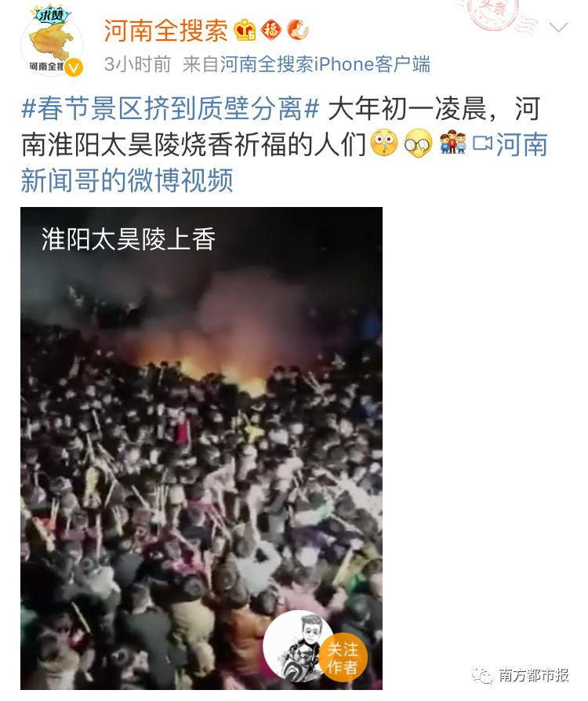The image size is (588, 701).
Task: Click the orange verified V badge
Action: coord(74,68)
